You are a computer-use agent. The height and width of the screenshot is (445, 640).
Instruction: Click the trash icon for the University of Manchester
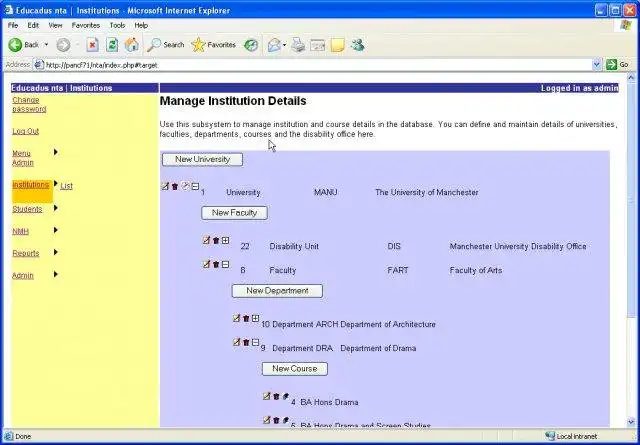[175, 187]
